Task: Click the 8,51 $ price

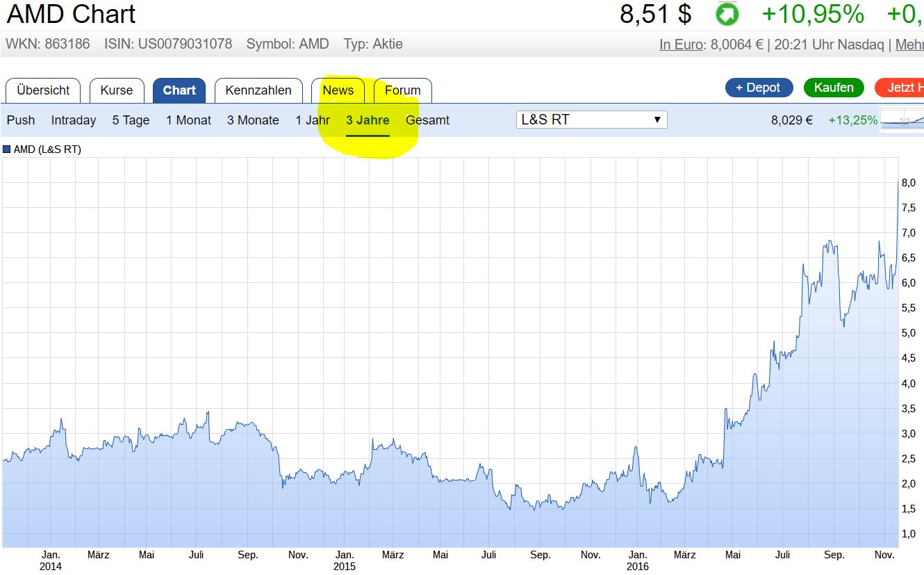Action: click(x=656, y=14)
